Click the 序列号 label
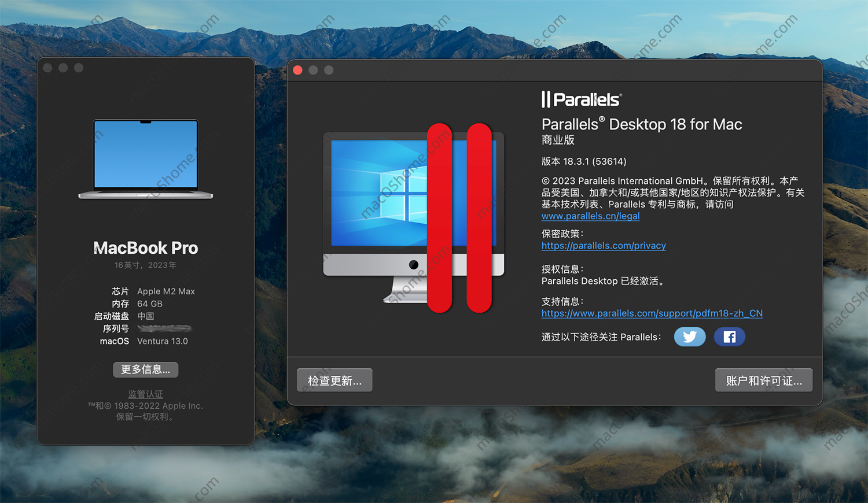The image size is (868, 503). [x=116, y=328]
